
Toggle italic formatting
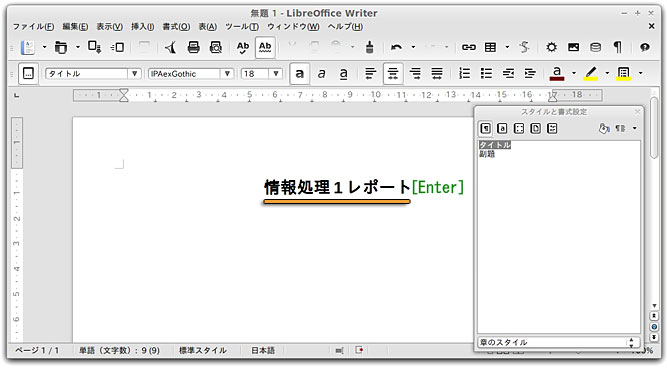pos(322,74)
